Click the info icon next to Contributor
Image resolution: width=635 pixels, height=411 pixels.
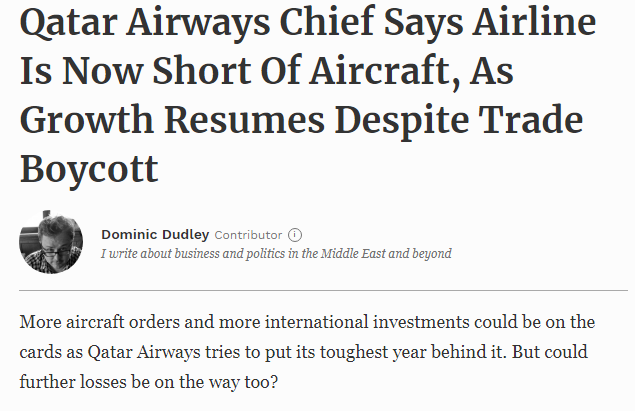point(295,235)
